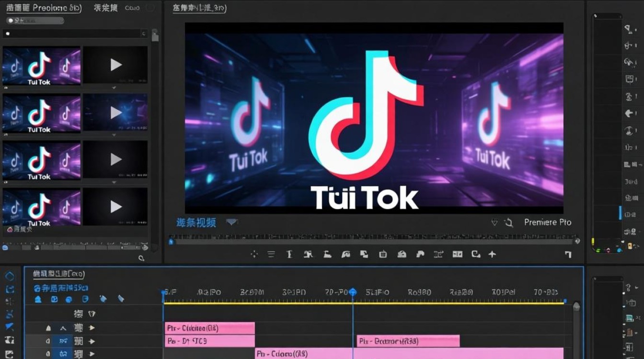Click the blue circle icon under the sequence name
The height and width of the screenshot is (359, 644).
point(69,299)
